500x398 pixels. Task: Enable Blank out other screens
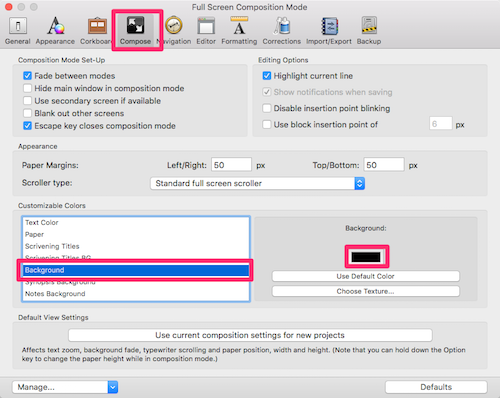click(27, 113)
